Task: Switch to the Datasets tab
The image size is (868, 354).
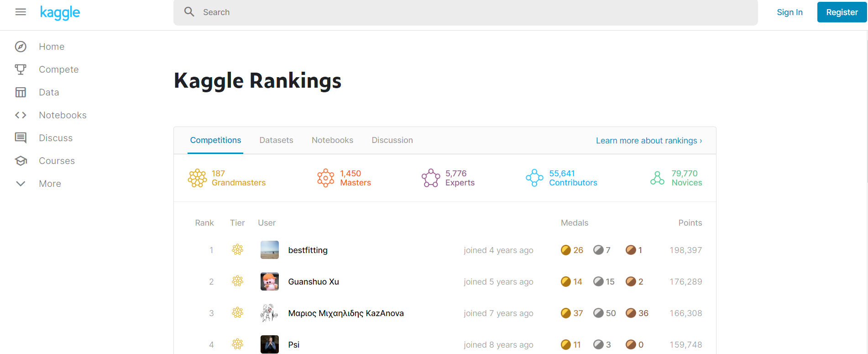Action: [x=276, y=140]
